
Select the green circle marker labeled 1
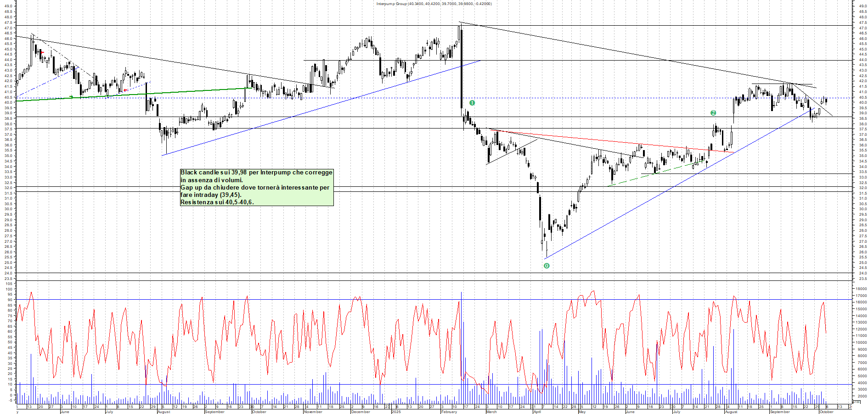coord(472,103)
